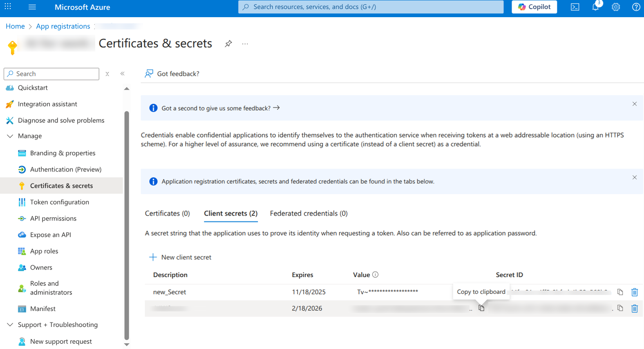
Task: Open the hamburger portal menu
Action: click(x=32, y=7)
